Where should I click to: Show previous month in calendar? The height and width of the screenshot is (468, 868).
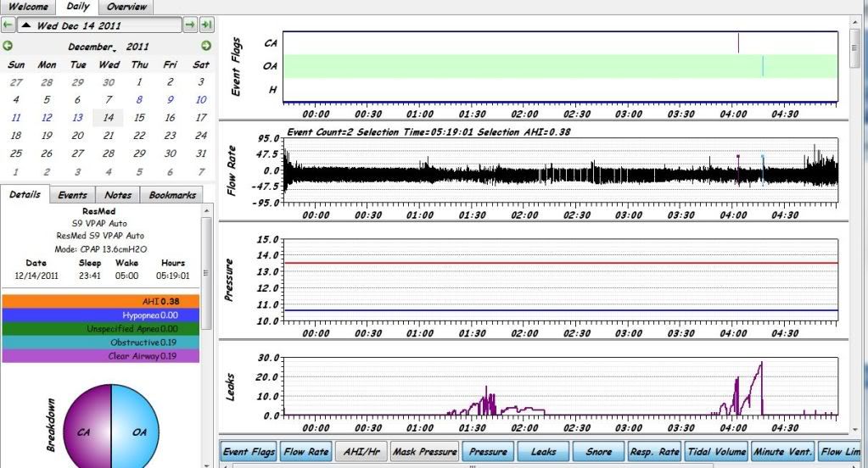[8, 46]
